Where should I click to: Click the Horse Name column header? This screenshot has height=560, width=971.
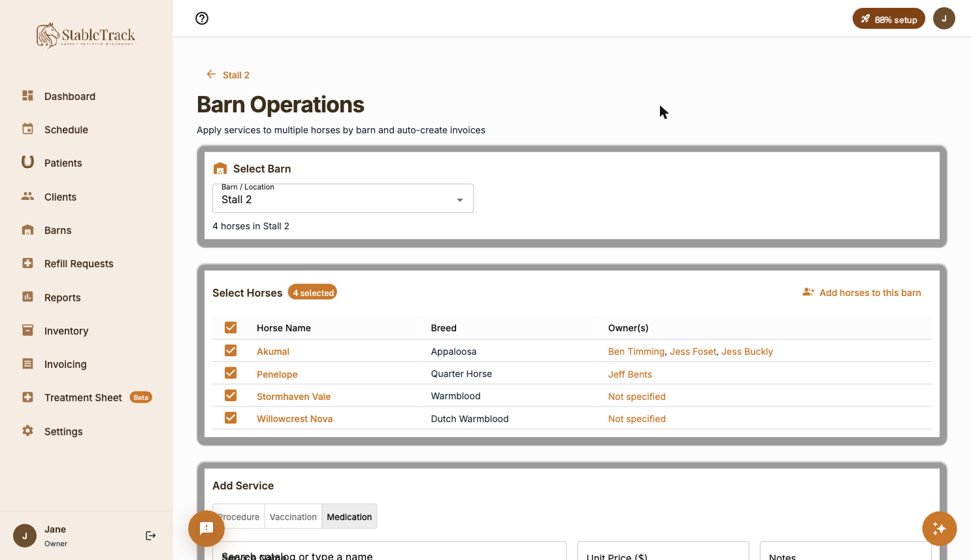point(284,328)
